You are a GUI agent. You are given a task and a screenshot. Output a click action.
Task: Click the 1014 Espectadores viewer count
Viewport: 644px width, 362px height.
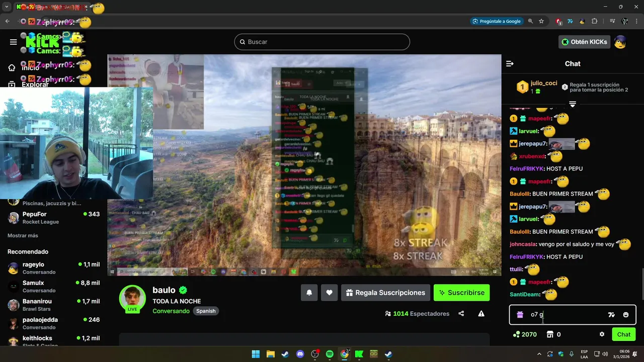(x=417, y=314)
